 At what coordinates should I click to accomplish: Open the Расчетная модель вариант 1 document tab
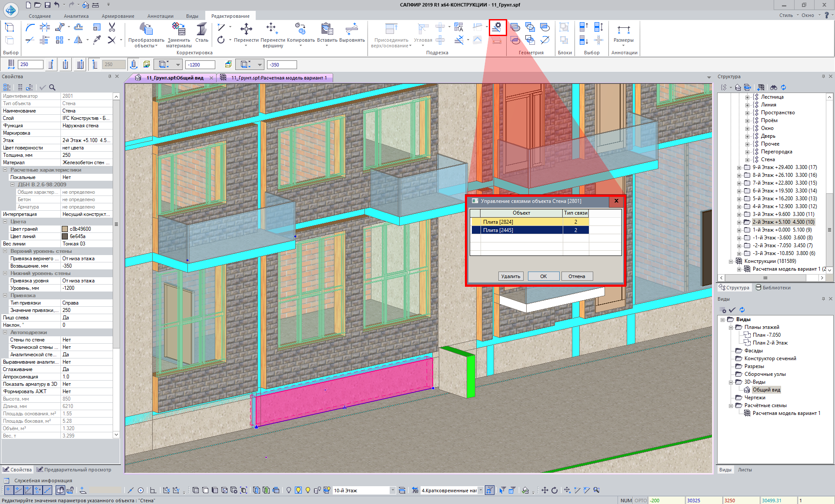pos(278,78)
